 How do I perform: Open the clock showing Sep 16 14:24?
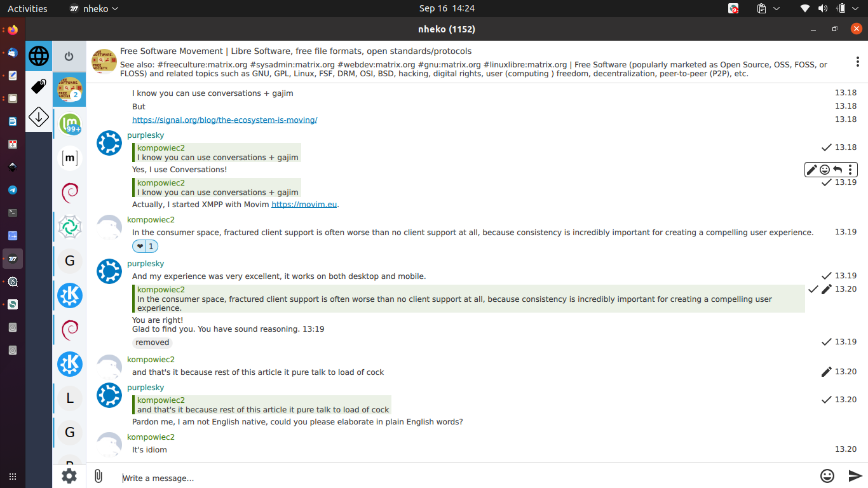pyautogui.click(x=447, y=8)
